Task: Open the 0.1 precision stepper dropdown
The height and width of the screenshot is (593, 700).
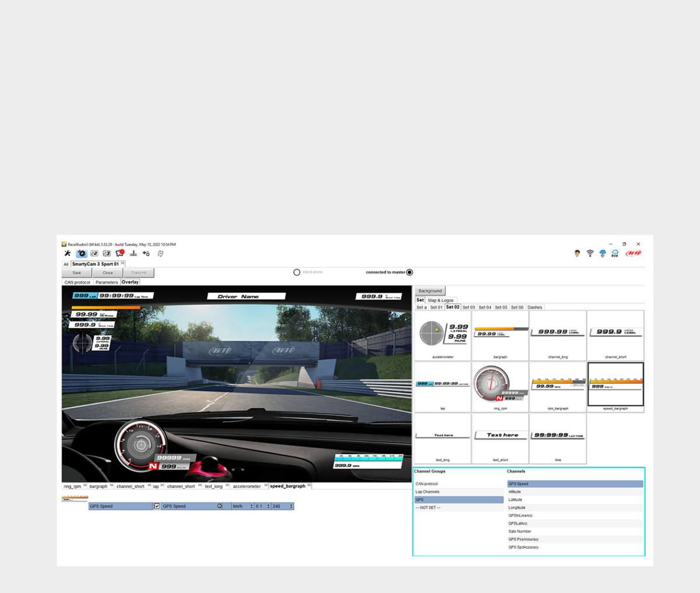Action: pos(262,506)
